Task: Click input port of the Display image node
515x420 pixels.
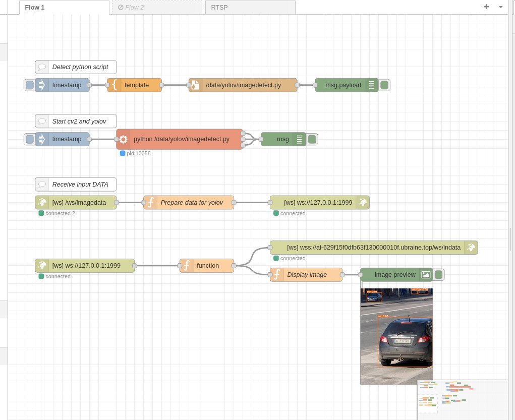Action: 270,275
